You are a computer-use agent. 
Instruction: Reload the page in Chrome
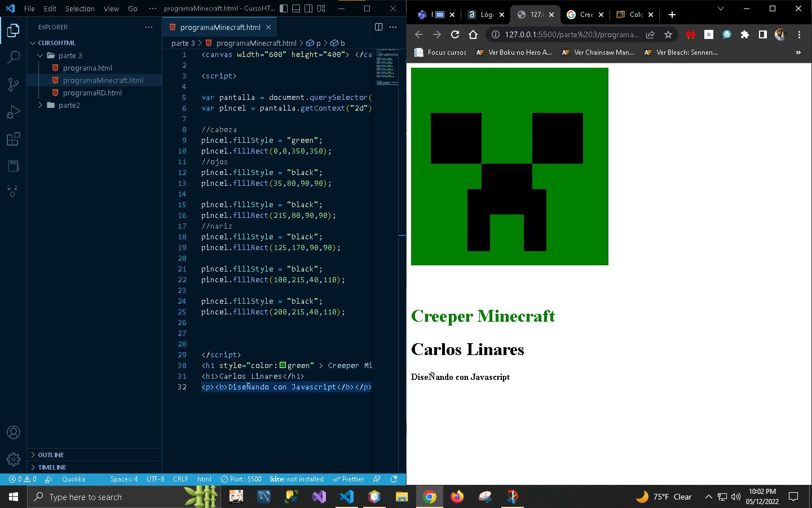coord(455,34)
